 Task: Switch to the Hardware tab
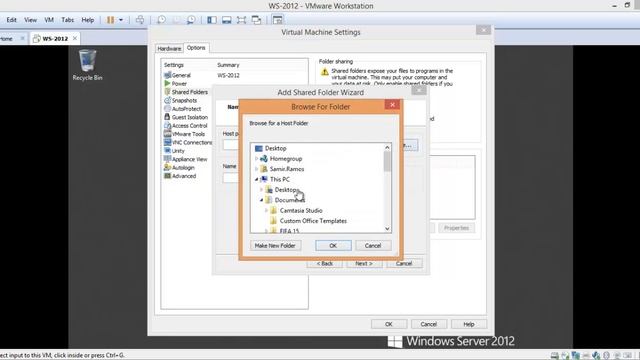(169, 48)
